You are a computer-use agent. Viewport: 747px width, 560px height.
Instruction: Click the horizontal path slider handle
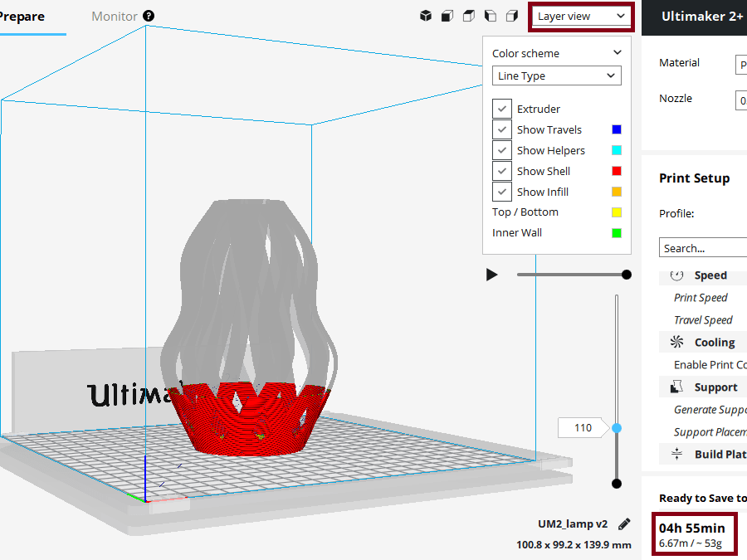(627, 275)
